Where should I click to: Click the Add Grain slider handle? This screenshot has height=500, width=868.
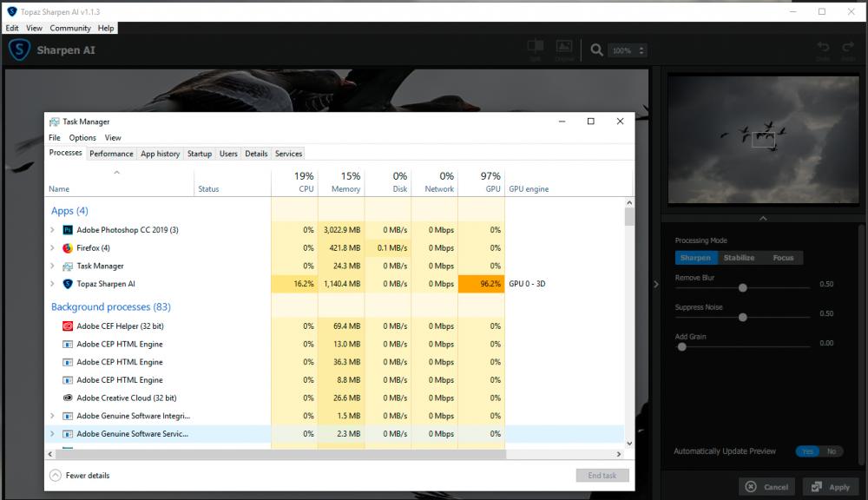(682, 347)
